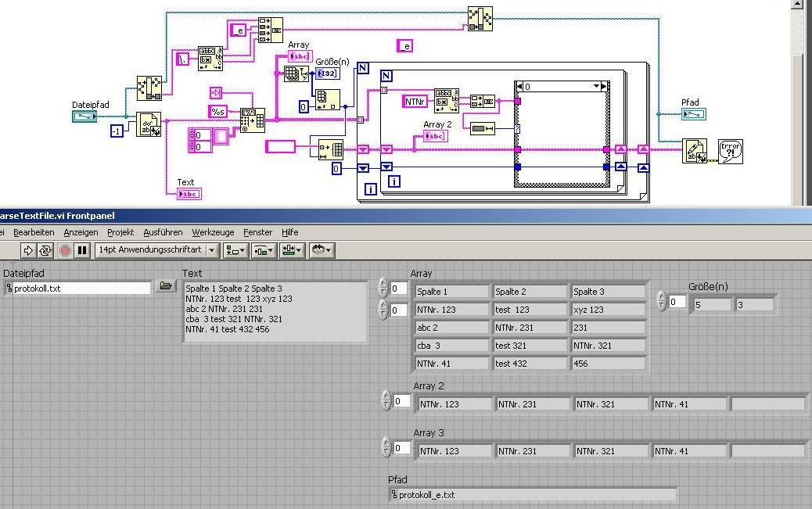Click the Größe(n) index stepper
The image size is (812, 509).
click(x=661, y=301)
